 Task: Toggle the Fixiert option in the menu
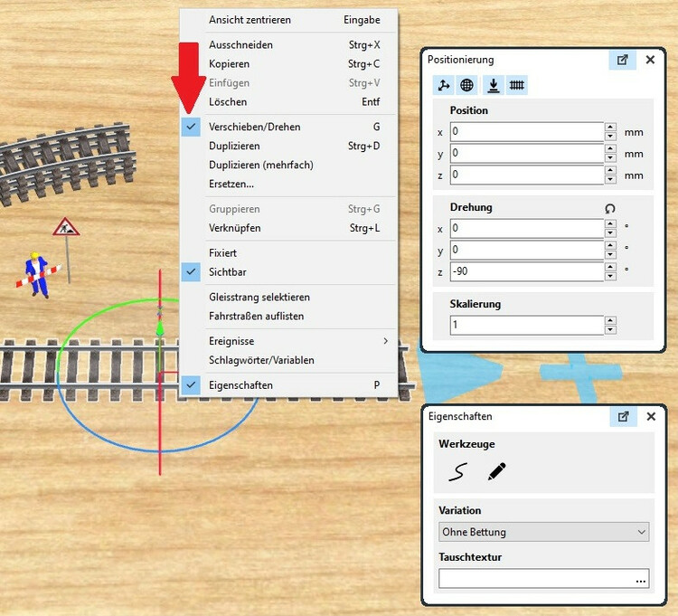point(222,253)
